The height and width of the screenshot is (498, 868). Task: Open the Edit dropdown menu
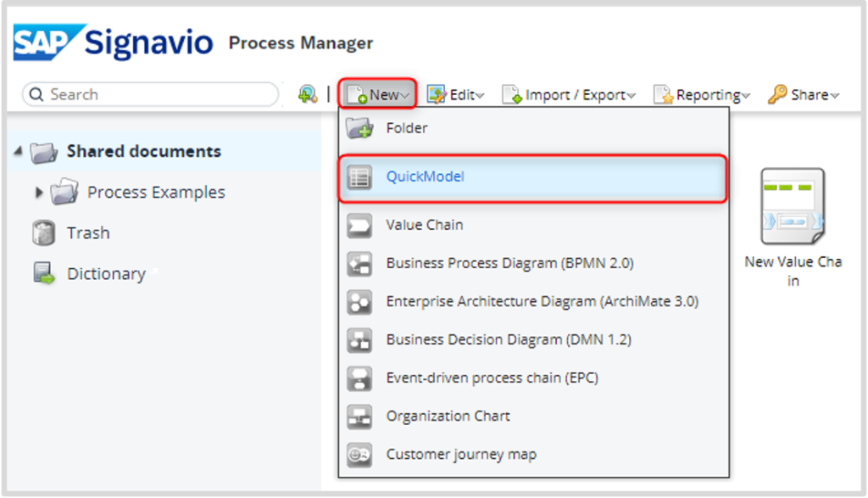455,95
